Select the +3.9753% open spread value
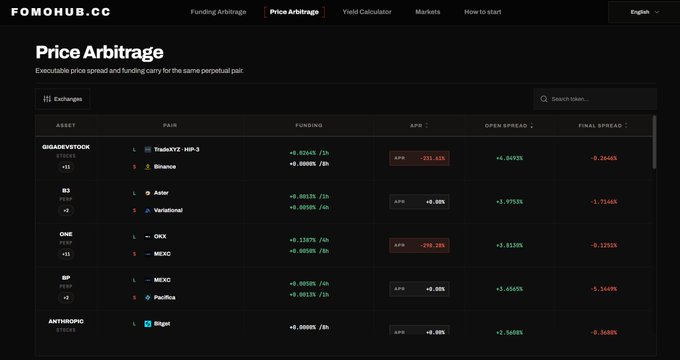This screenshot has width=680, height=360. tap(509, 202)
